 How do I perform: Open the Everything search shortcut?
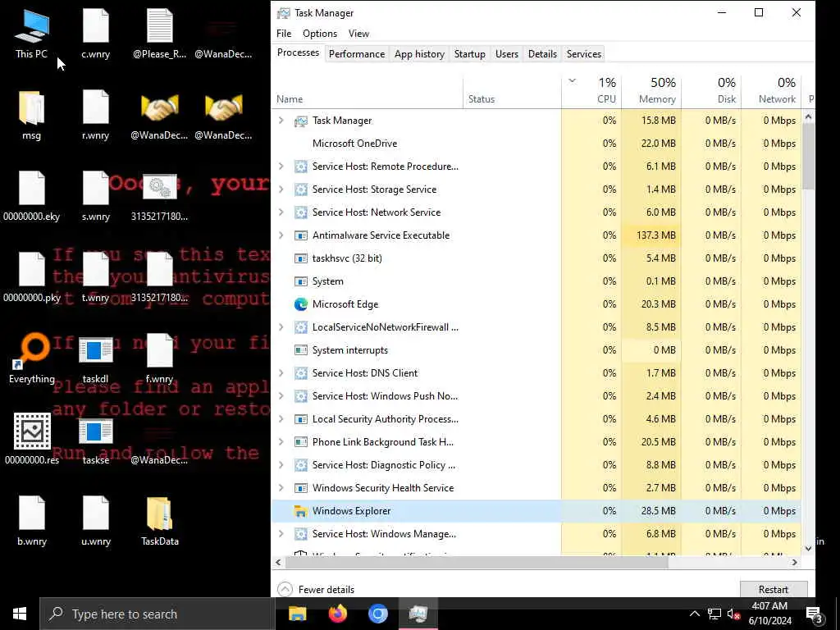coord(32,359)
